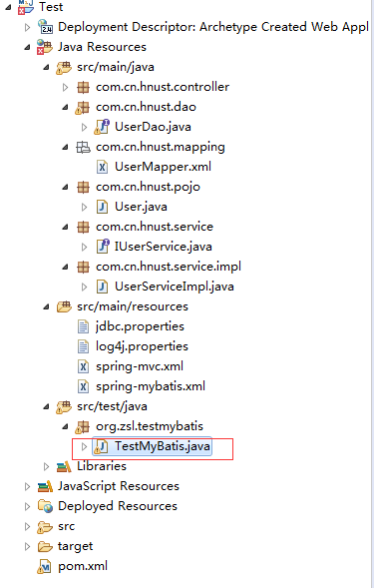Click the org.zsl.testmybatis package icon

click(82, 427)
